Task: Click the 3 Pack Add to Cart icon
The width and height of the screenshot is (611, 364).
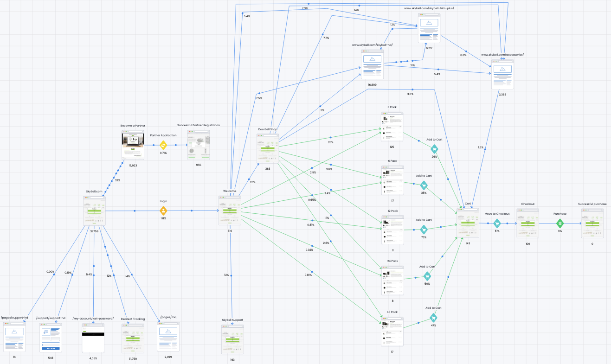Action: click(x=434, y=149)
